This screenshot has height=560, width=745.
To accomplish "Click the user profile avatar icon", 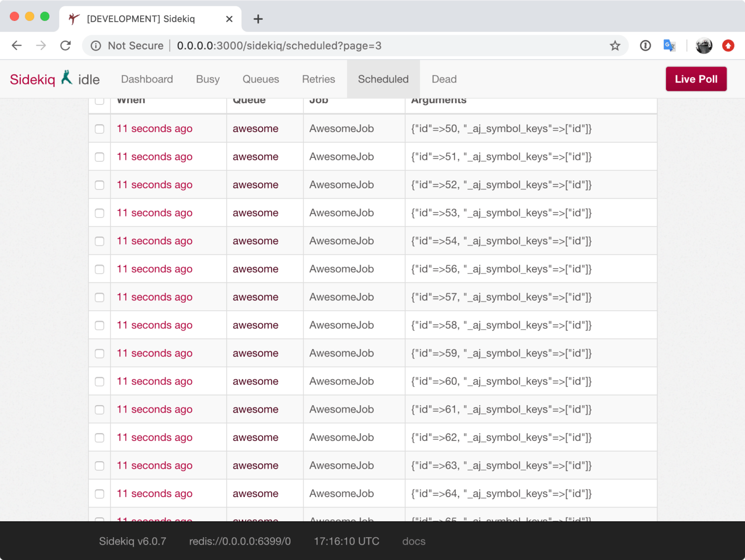I will tap(704, 46).
